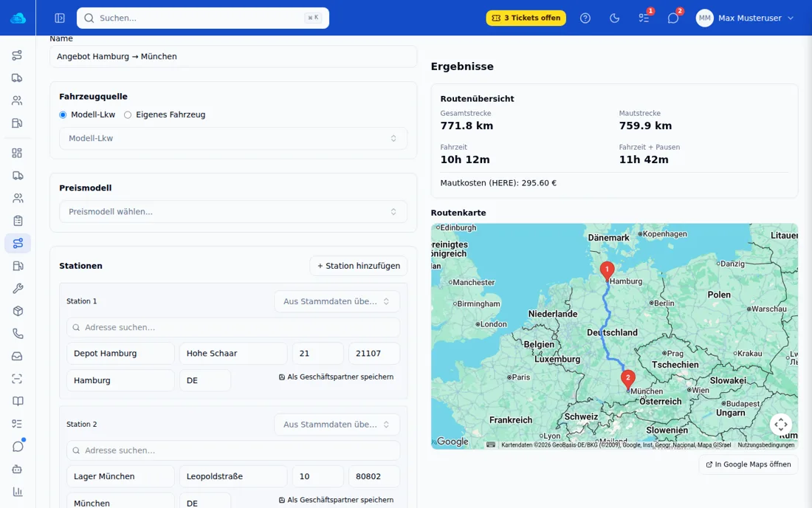
Task: Open the task list icon with badge 1
Action: tap(644, 18)
